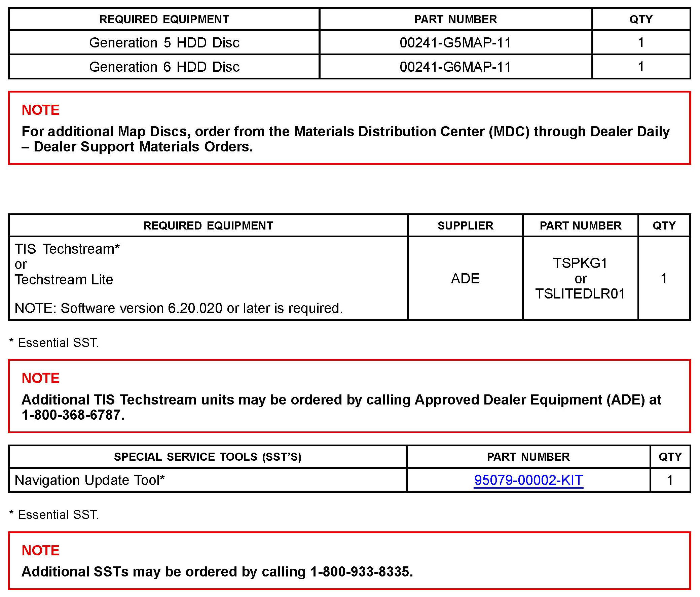The width and height of the screenshot is (700, 597).
Task: Click the TSPKG1 part number text
Action: [x=580, y=263]
